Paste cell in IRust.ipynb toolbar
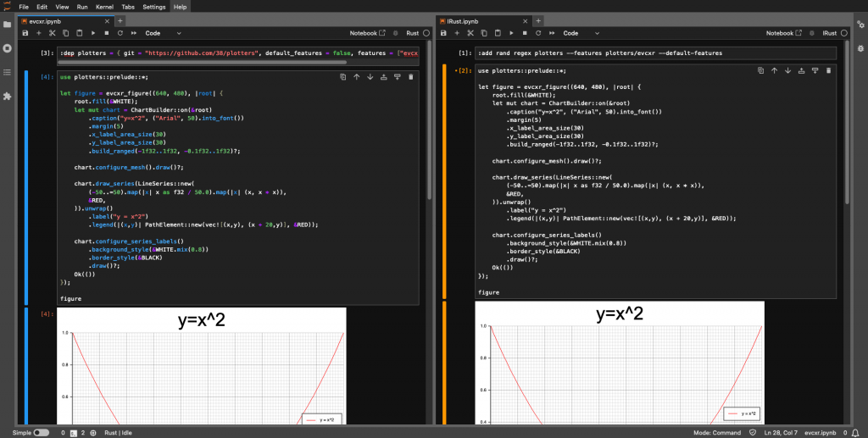868x438 pixels. pyautogui.click(x=498, y=33)
